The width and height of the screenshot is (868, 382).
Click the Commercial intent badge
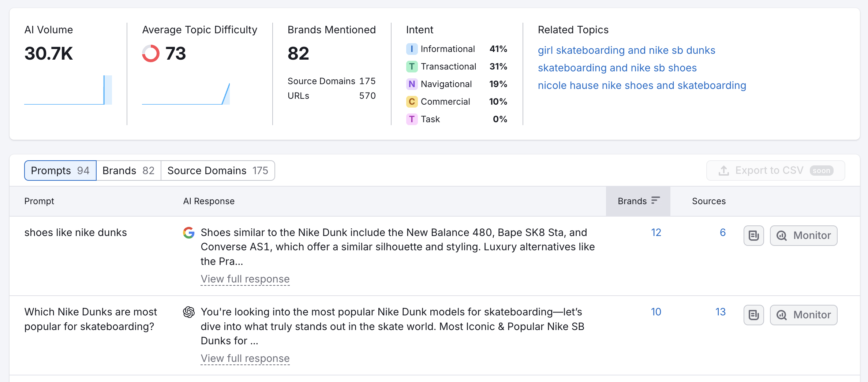click(412, 101)
